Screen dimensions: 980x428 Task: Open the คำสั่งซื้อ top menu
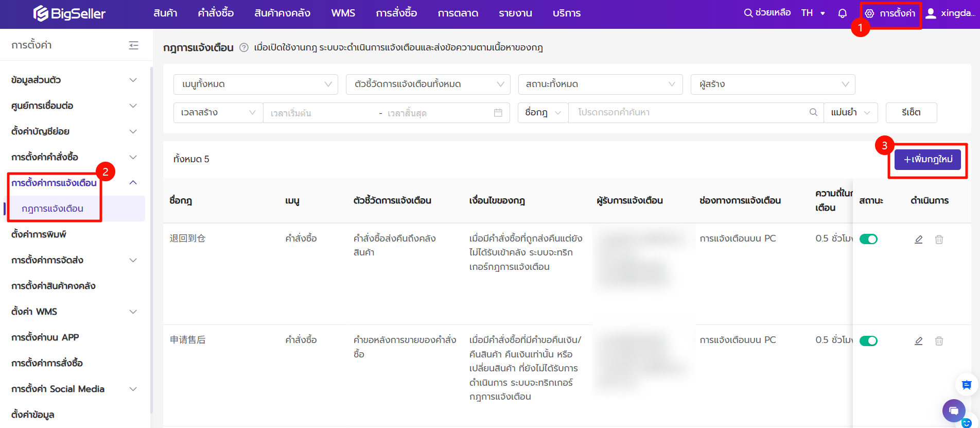coord(216,13)
